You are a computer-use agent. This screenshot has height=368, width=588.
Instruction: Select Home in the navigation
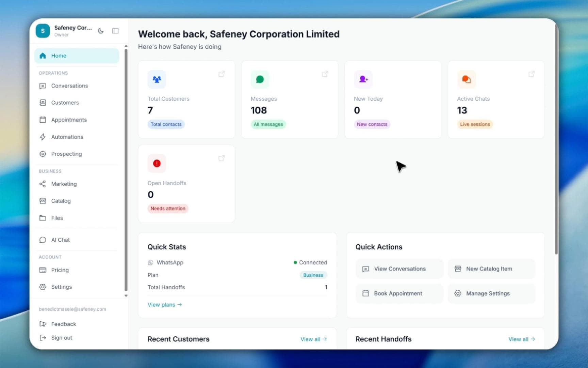click(59, 56)
